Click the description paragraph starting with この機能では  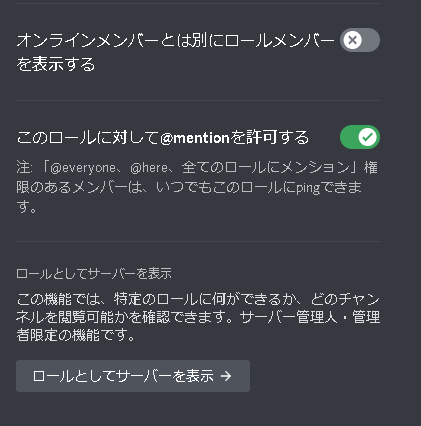point(198,317)
